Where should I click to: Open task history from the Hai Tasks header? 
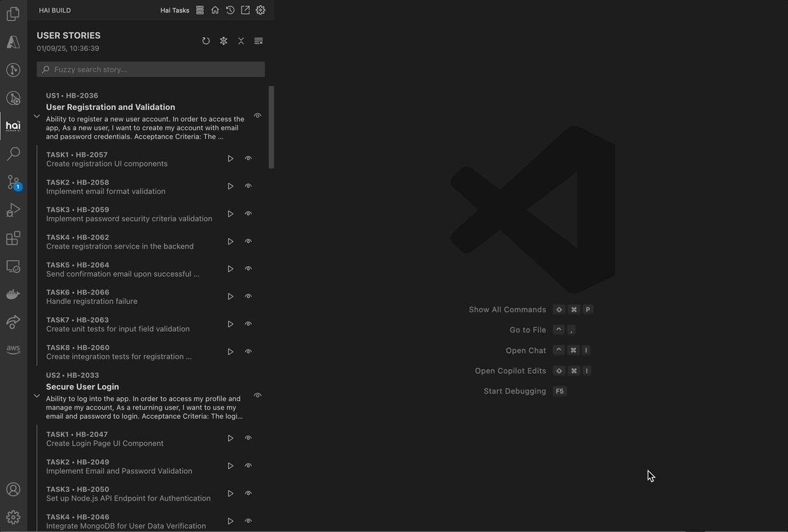[x=230, y=10]
